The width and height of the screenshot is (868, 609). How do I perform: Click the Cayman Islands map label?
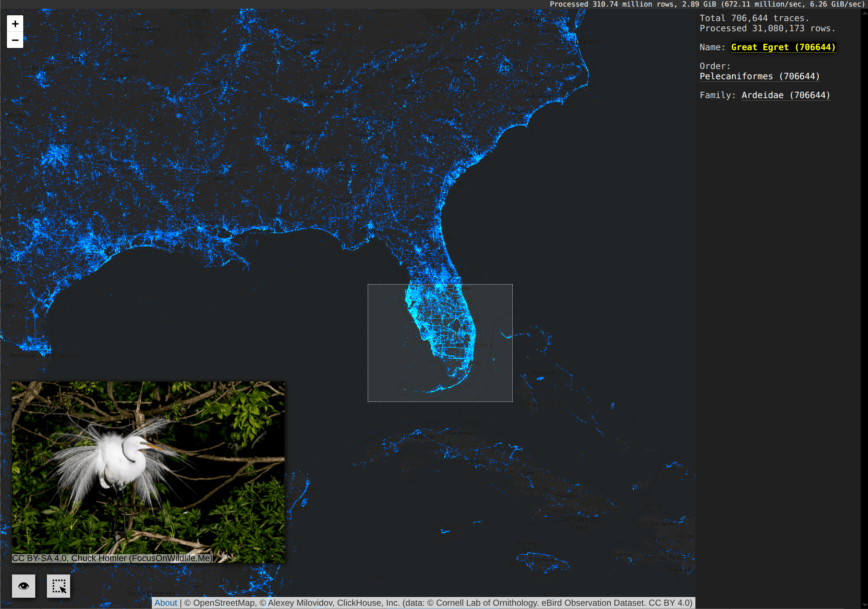(445, 531)
